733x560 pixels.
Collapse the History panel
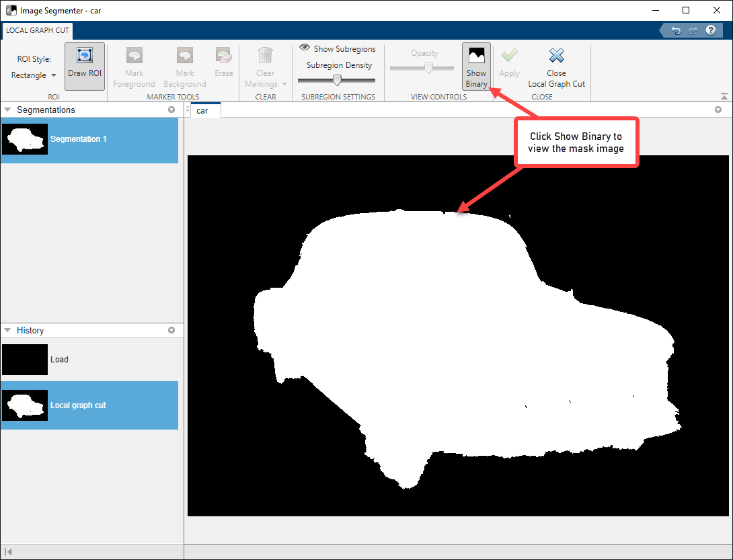8,330
